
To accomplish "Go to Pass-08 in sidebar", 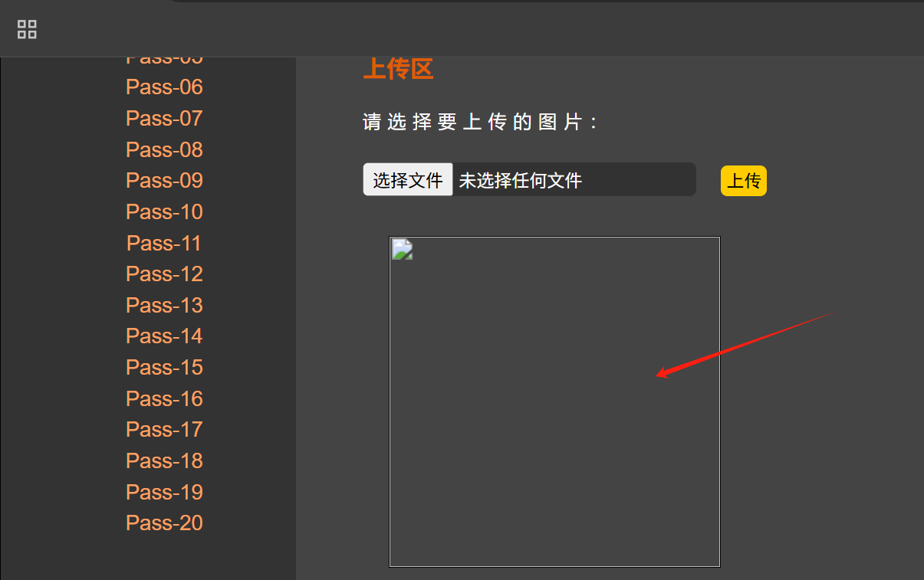I will 164,149.
